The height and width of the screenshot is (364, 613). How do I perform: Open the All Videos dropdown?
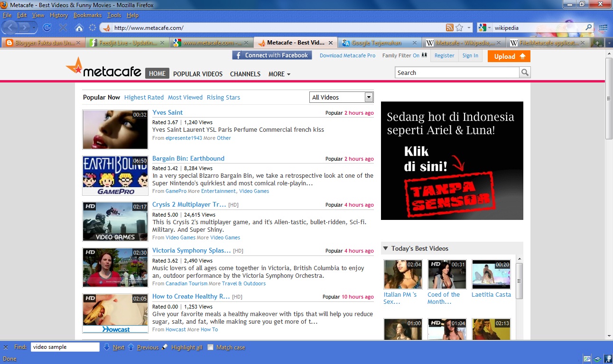click(369, 97)
